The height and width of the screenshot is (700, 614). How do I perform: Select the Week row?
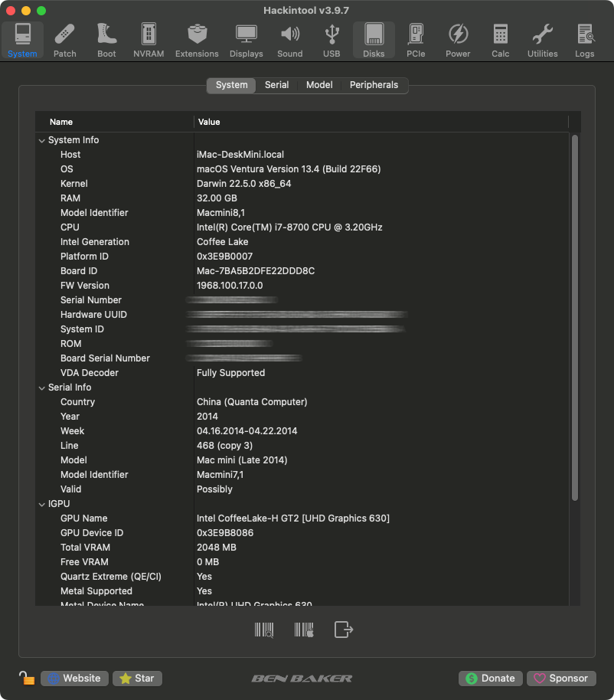pyautogui.click(x=302, y=431)
